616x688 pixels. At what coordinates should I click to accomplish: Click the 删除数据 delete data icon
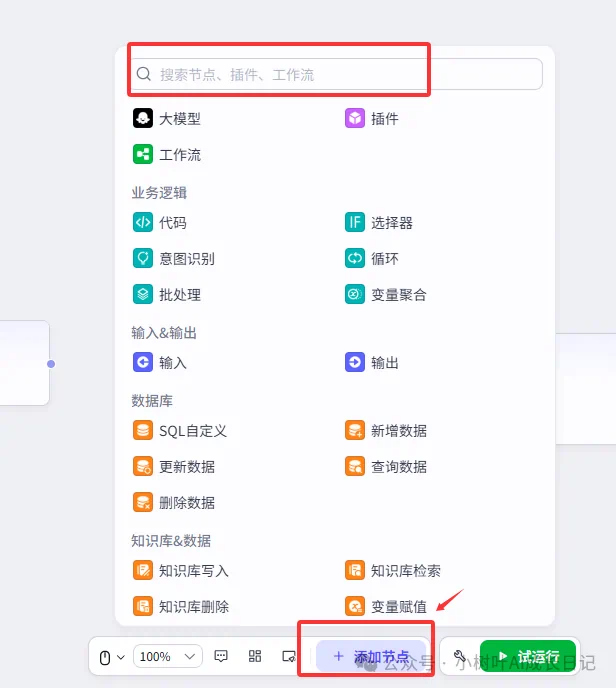(x=143, y=502)
